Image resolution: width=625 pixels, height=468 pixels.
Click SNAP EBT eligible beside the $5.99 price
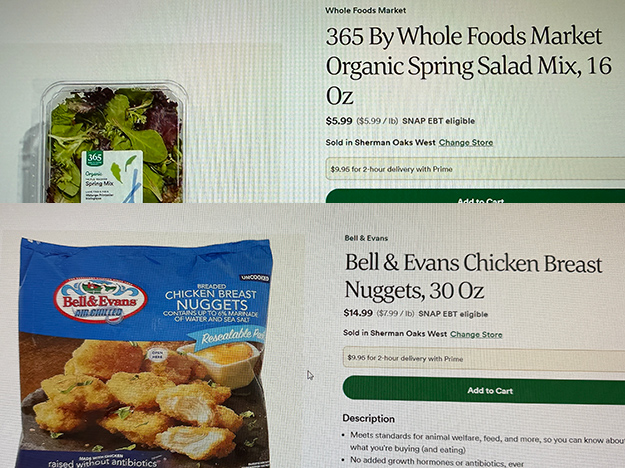click(438, 121)
